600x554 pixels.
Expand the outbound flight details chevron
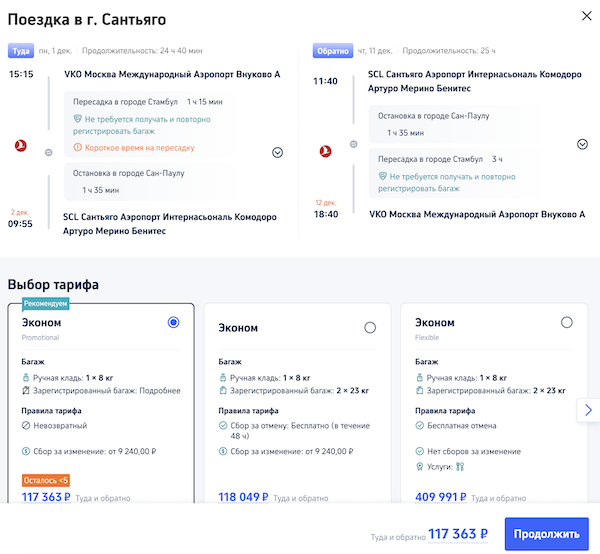(x=277, y=152)
